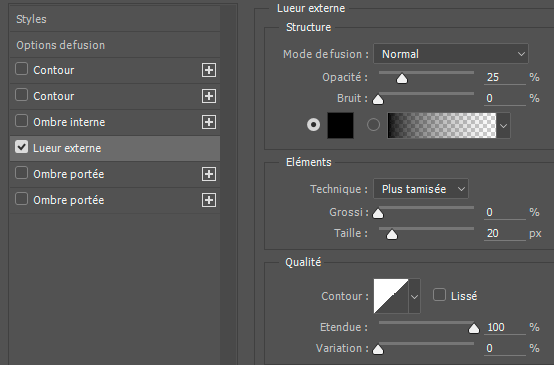Image resolution: width=554 pixels, height=365 pixels.
Task: Expand the gradient picker arrow
Action: 503,125
